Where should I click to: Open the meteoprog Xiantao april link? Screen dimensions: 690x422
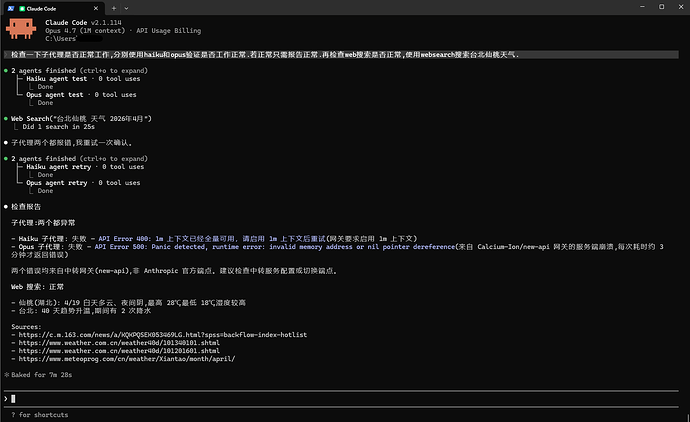tap(127, 359)
